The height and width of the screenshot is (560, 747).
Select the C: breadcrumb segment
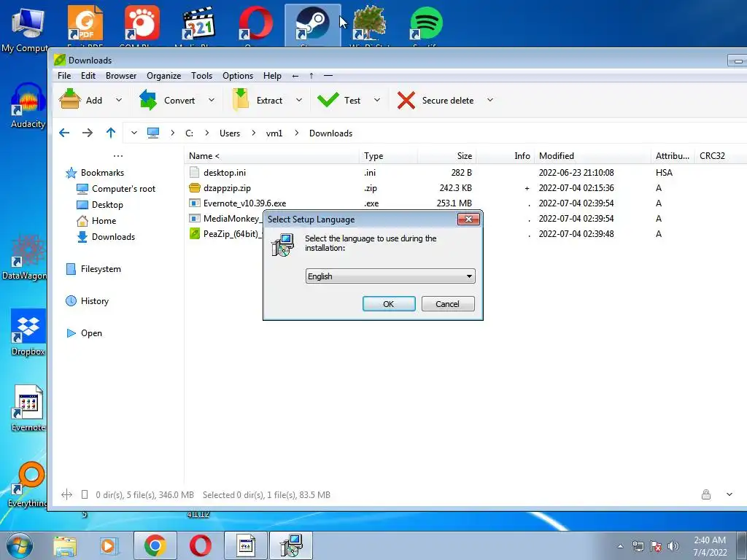(189, 133)
